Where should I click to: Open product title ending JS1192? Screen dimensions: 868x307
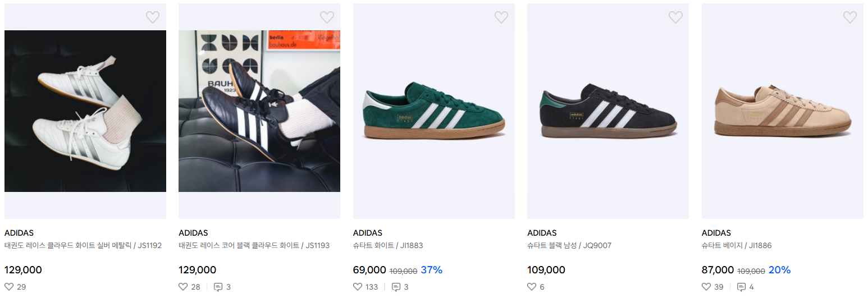pos(83,245)
